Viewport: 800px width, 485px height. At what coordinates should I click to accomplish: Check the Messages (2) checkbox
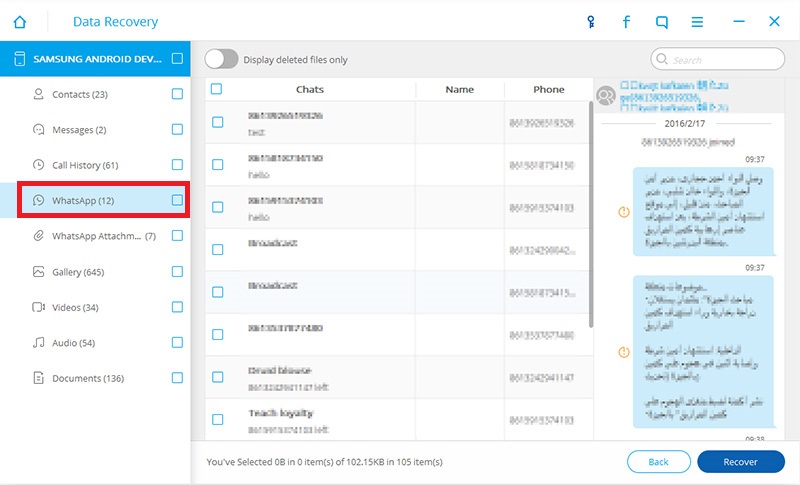tap(177, 130)
